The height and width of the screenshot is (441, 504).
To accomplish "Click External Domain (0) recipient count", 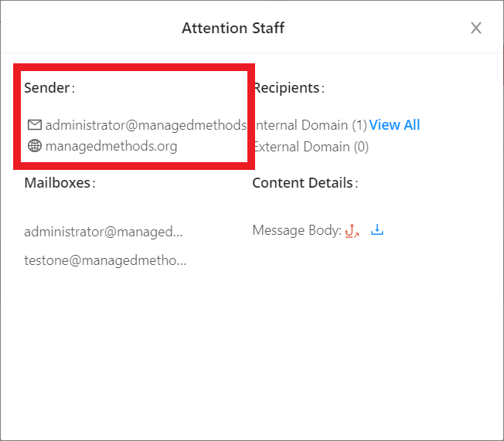I will 311,146.
